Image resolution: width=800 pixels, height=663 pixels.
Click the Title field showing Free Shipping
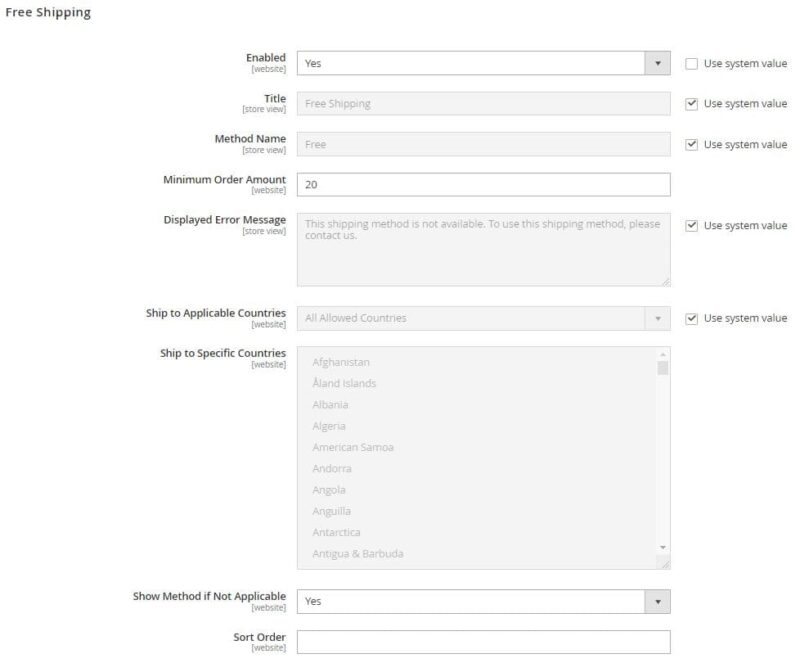click(483, 104)
